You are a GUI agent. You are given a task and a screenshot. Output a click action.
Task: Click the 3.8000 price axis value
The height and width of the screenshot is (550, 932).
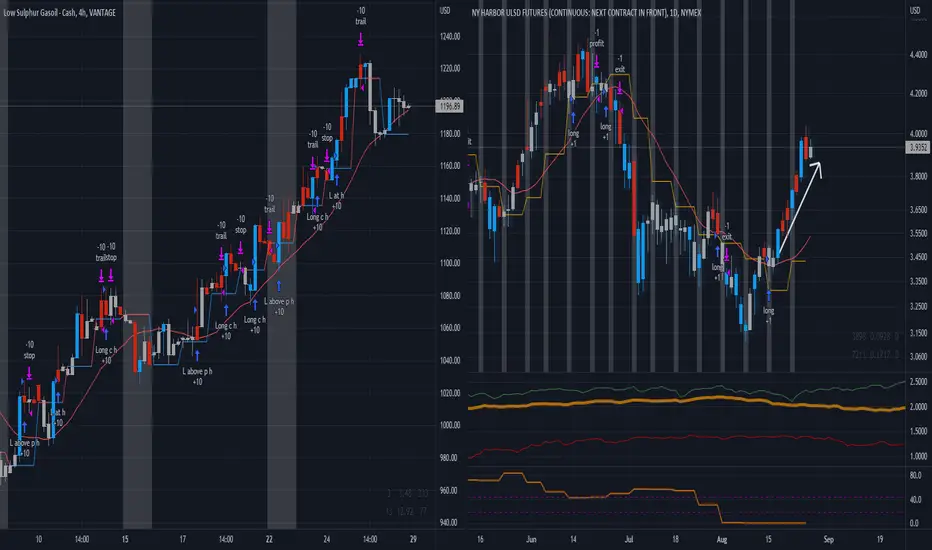point(918,177)
